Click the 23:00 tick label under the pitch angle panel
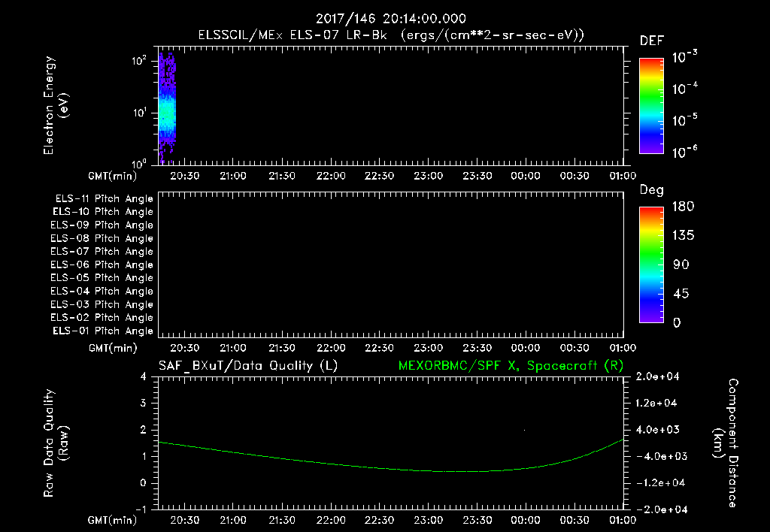The image size is (770, 532). point(428,349)
